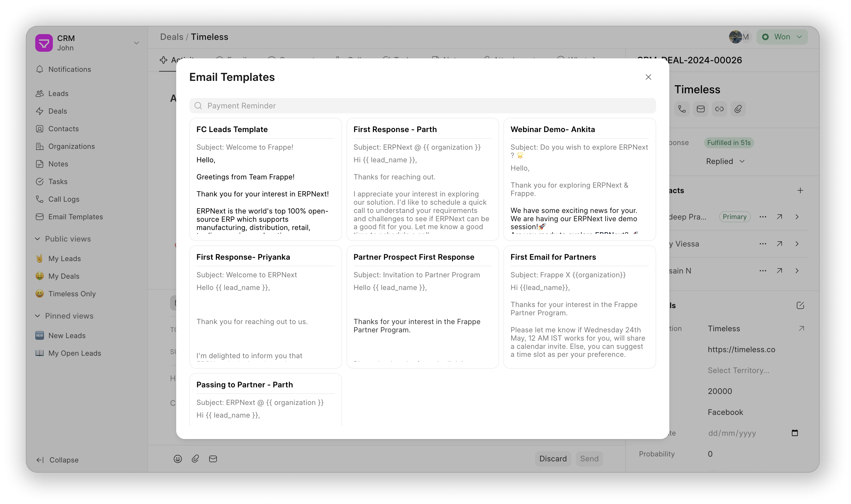This screenshot has height=504, width=851.
Task: Copy the deal link via the link icon
Action: (719, 109)
